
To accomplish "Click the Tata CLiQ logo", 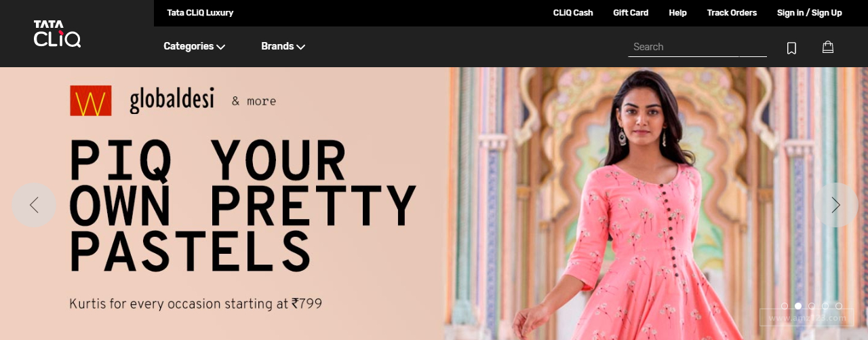I will (x=57, y=34).
